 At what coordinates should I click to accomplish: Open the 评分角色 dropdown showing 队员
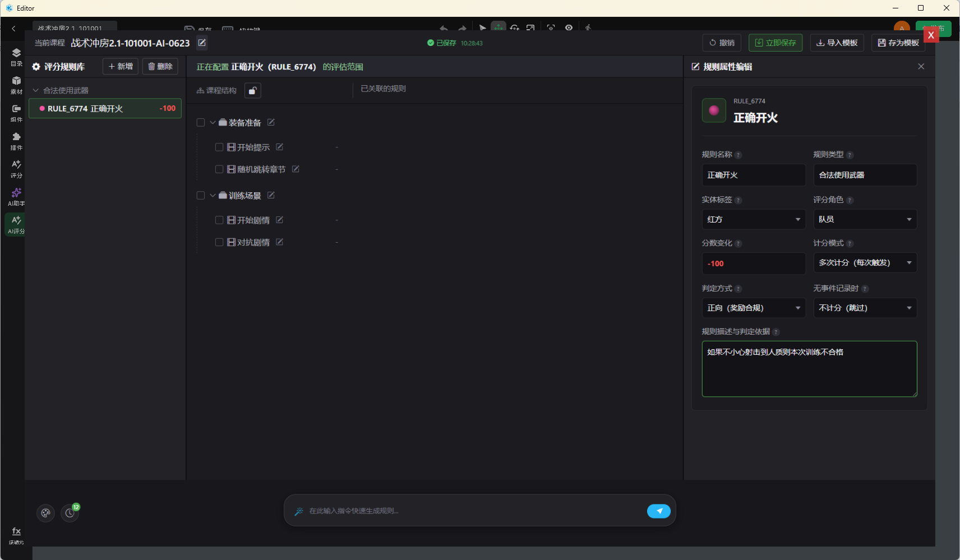click(x=865, y=219)
